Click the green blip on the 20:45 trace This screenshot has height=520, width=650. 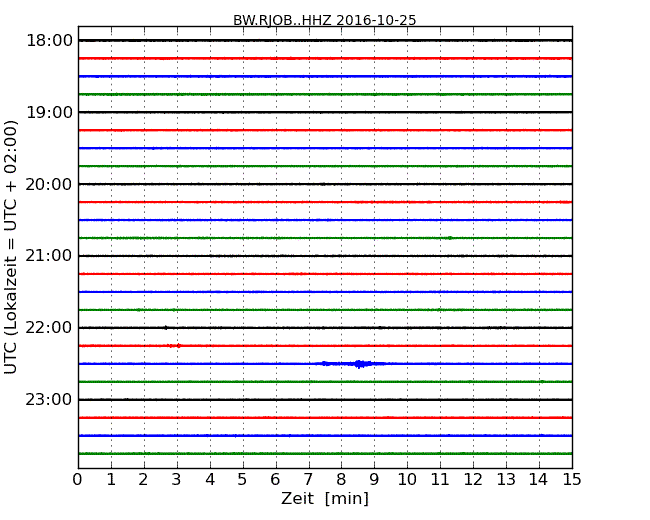point(450,238)
